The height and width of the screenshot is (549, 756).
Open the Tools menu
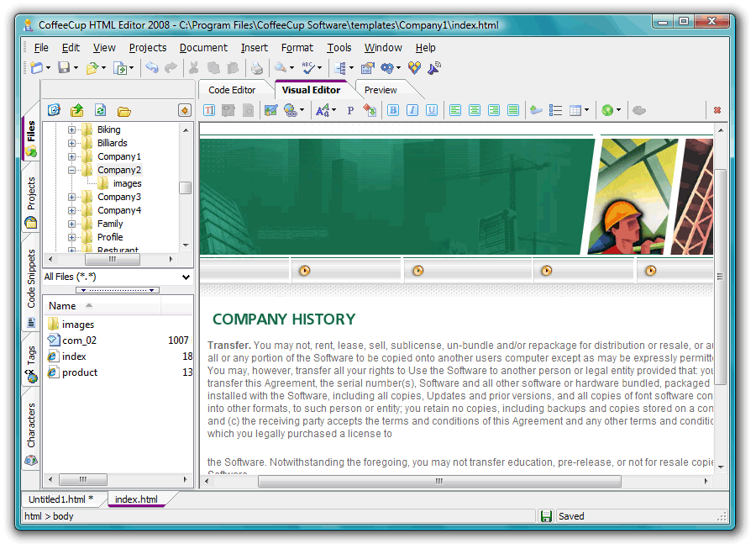(x=339, y=48)
